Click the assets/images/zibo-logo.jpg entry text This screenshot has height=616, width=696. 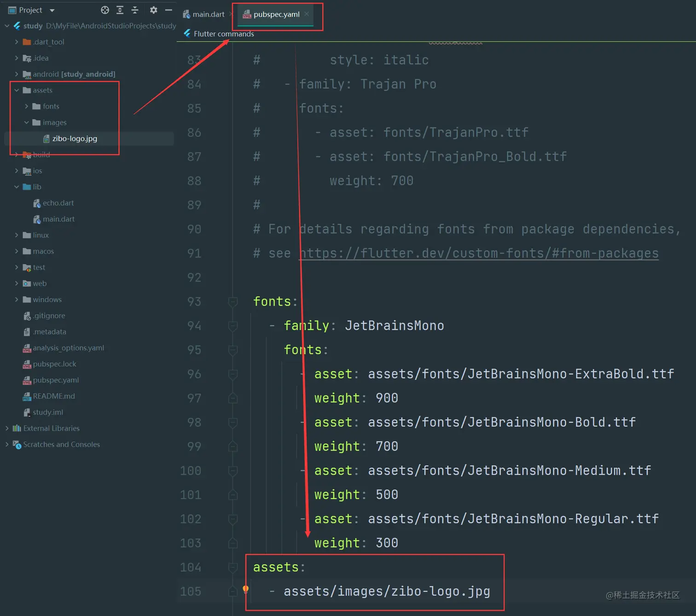[x=387, y=591]
